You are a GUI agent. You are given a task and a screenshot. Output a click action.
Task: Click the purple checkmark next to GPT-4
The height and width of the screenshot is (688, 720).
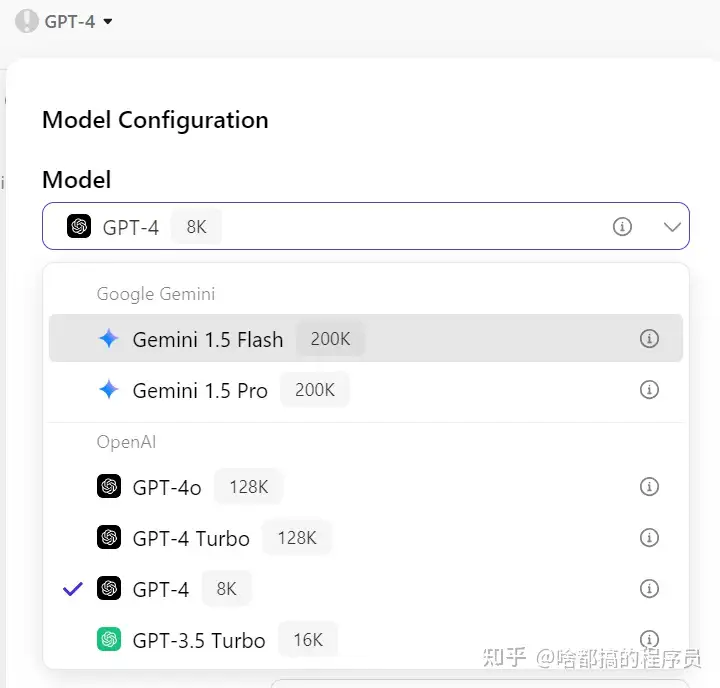click(x=72, y=589)
